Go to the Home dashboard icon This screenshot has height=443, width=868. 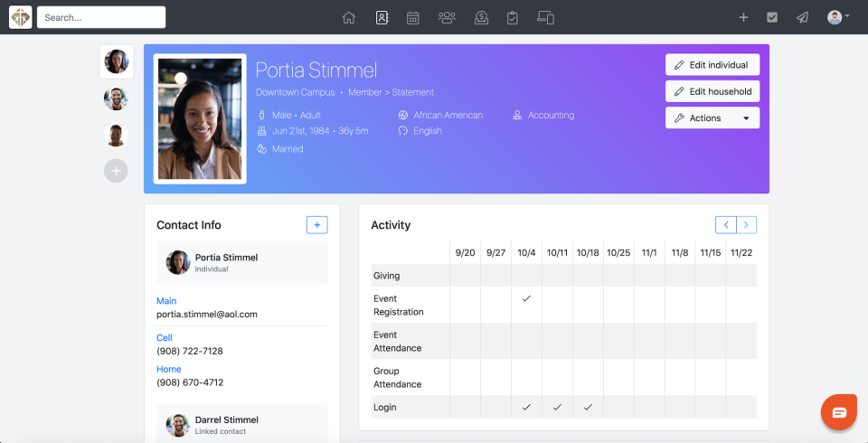349,17
